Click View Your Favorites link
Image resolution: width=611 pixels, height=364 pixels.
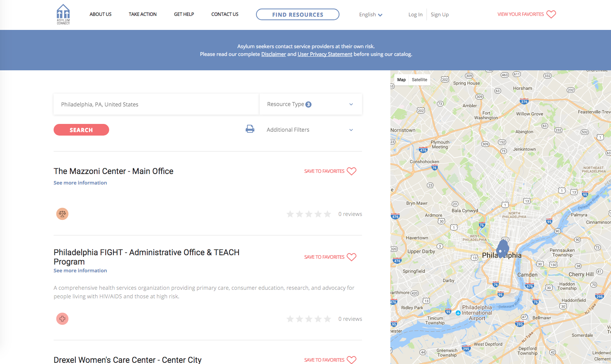pos(520,14)
